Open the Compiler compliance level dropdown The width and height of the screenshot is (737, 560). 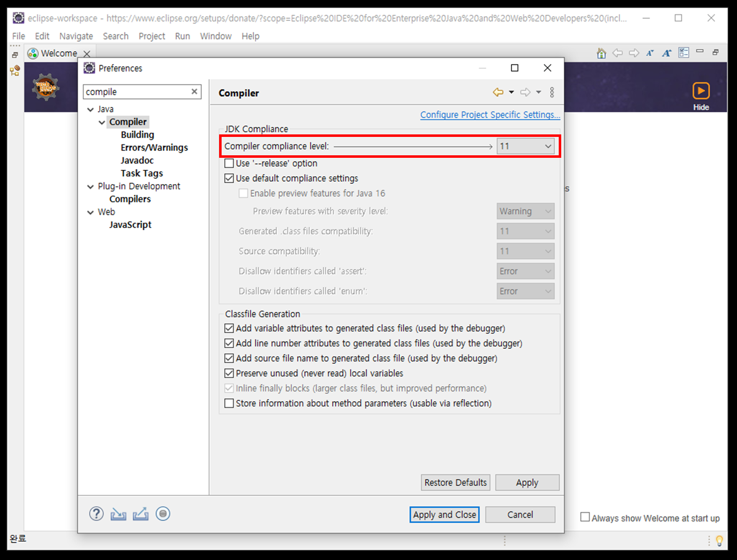[525, 146]
